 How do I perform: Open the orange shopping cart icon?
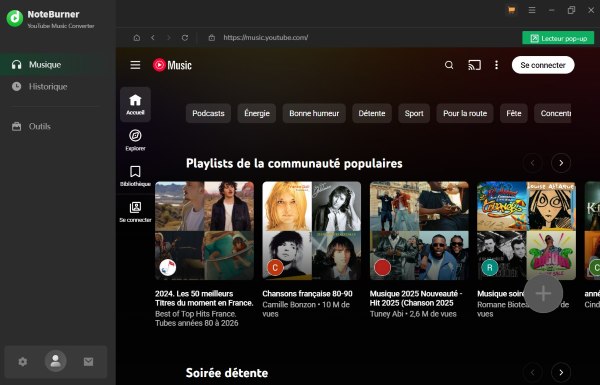(x=512, y=10)
